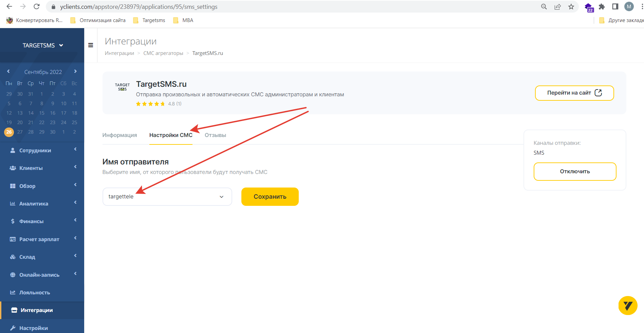
Task: Switch to the Настройки СМС tab
Action: [x=171, y=135]
